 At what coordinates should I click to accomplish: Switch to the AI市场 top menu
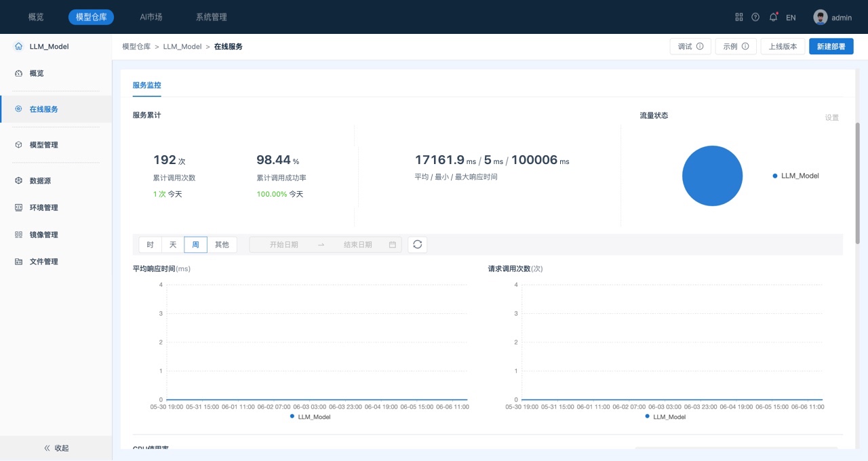[x=151, y=17]
